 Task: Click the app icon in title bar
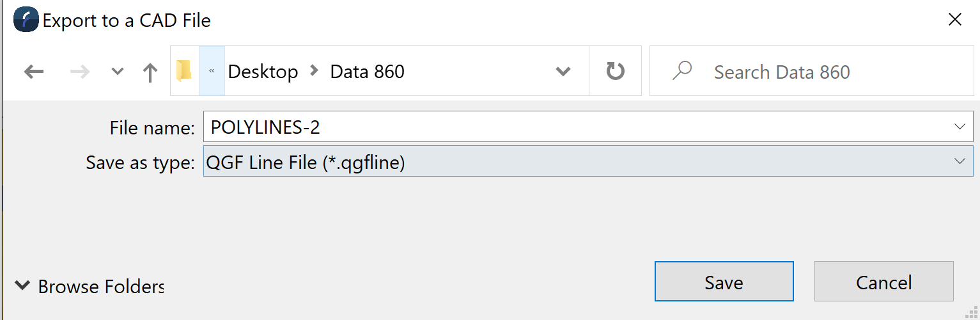[26, 20]
